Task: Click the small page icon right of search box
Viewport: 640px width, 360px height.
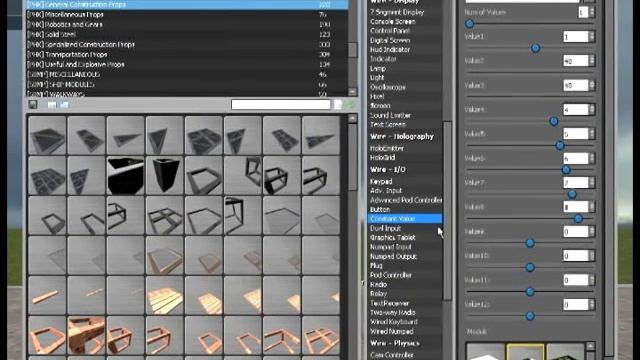Action: [338, 104]
